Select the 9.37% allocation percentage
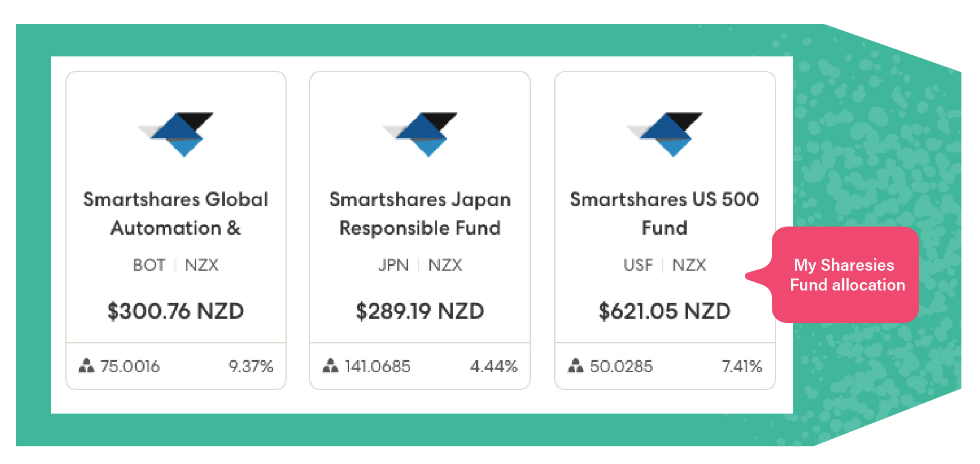The width and height of the screenshot is (980, 464). pyautogui.click(x=252, y=366)
